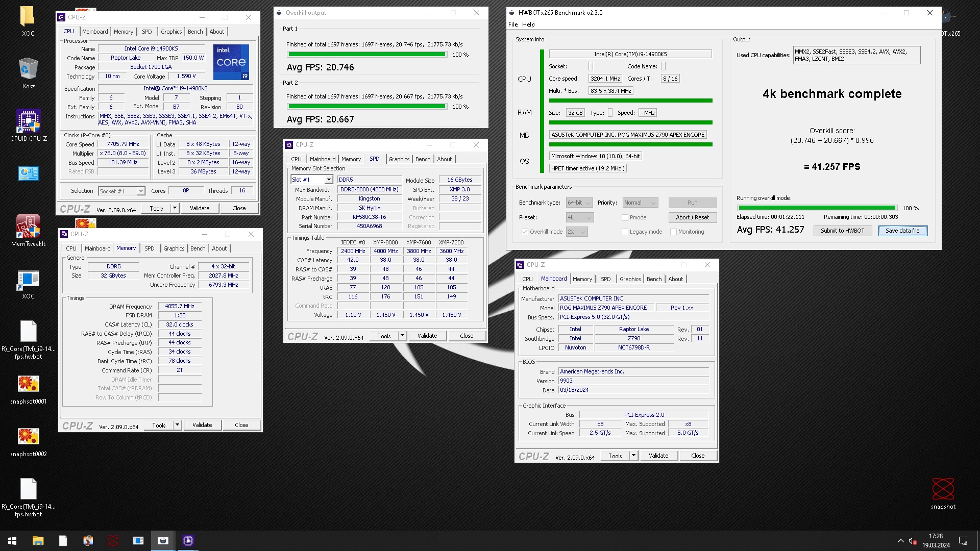Switch to About tab in CPU-Z SPD window
Viewport: 980px width, 551px height.
(x=444, y=159)
